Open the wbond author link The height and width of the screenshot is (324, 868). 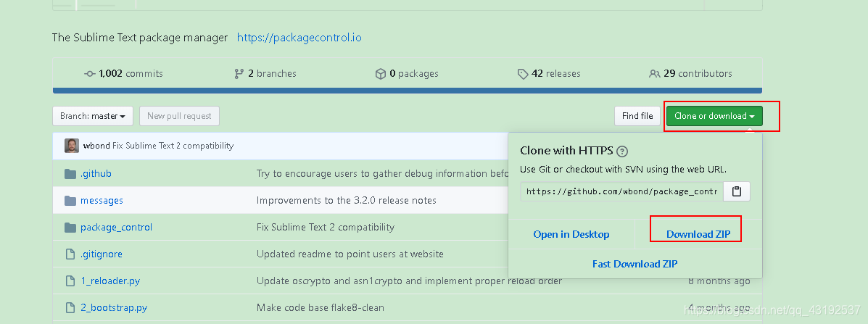coord(96,146)
